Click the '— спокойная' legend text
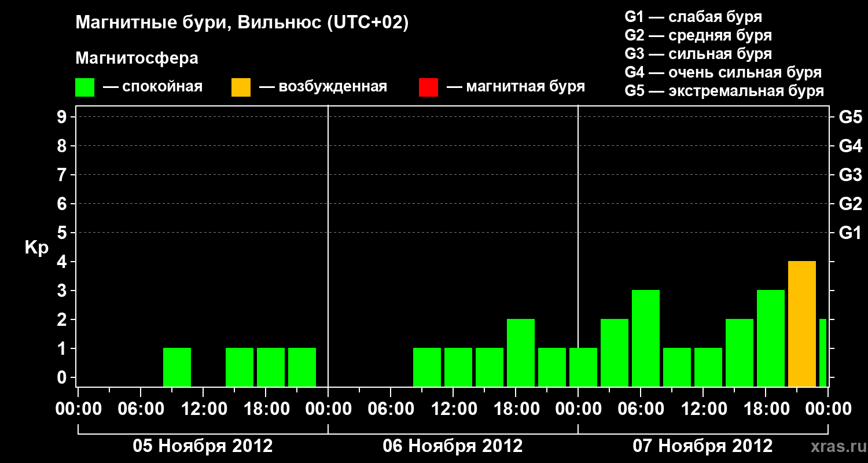 pos(153,87)
